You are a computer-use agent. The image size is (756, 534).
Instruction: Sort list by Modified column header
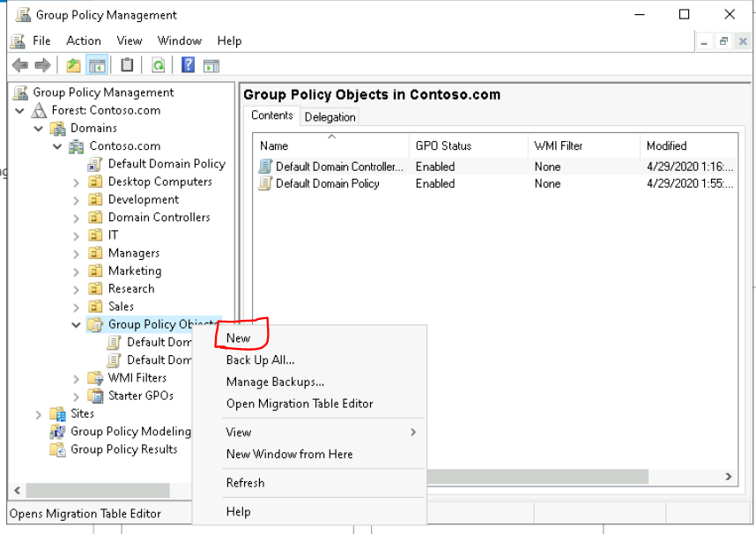(689, 145)
